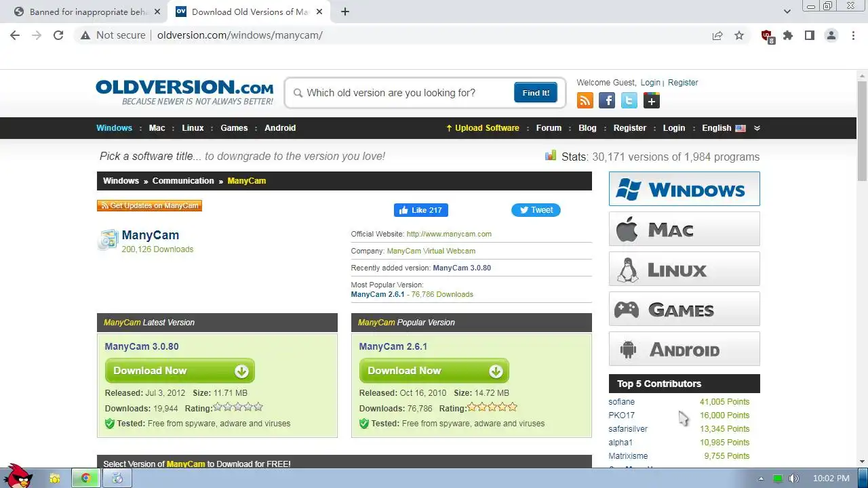Click the US flag language icon

coord(741,128)
